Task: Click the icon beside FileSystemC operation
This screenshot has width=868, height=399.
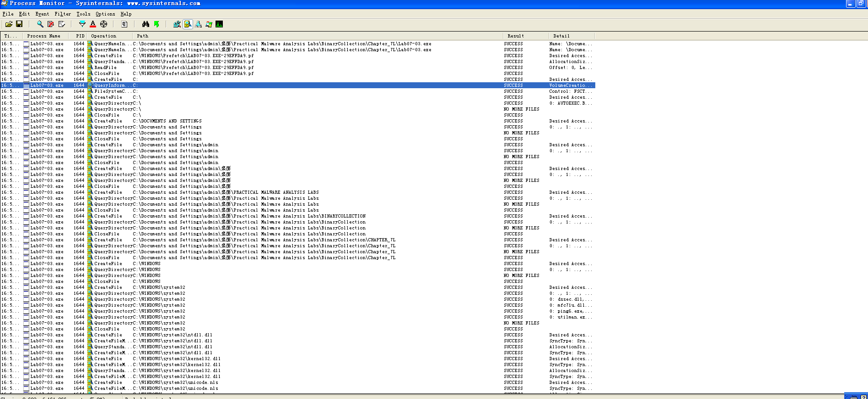Action: pyautogui.click(x=90, y=91)
